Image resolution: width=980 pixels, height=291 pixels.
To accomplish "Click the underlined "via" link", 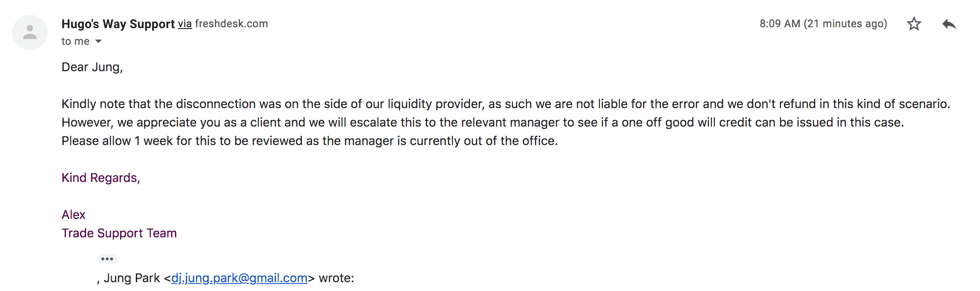I will coord(185,24).
